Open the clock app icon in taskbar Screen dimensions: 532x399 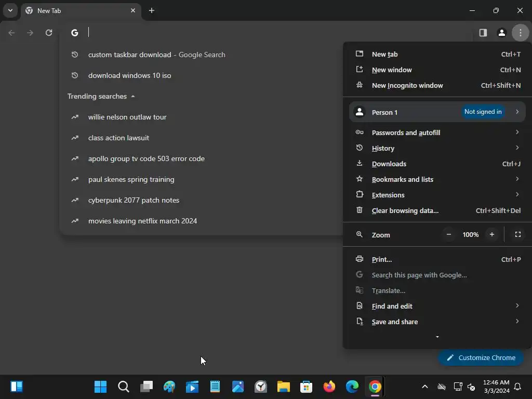pyautogui.click(x=261, y=387)
